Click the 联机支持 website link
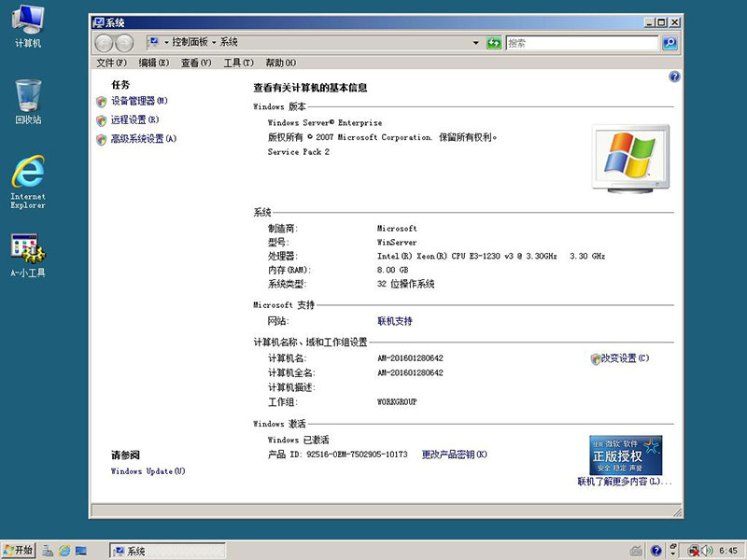 (x=394, y=321)
